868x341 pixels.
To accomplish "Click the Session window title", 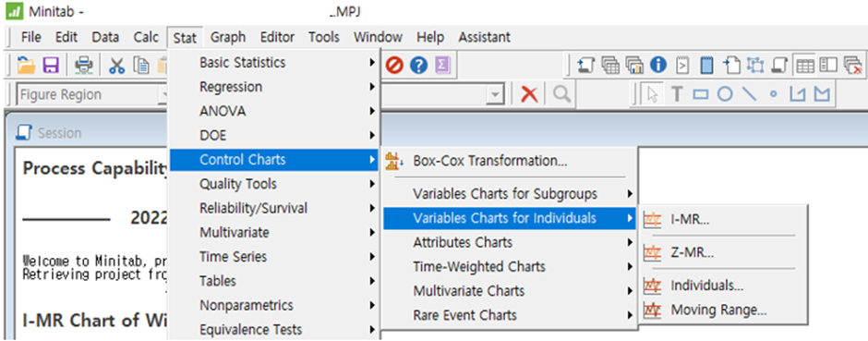I will (59, 133).
